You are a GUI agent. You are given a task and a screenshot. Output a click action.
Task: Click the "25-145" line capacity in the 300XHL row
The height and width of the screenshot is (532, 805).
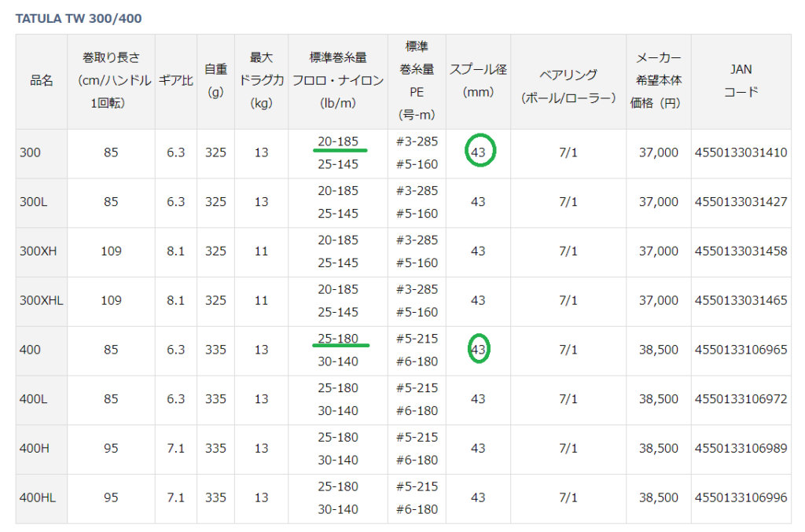[x=338, y=313]
